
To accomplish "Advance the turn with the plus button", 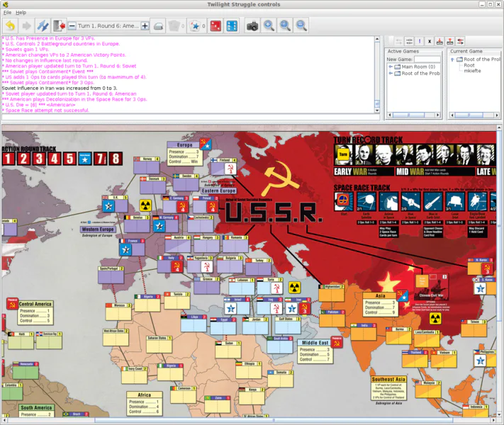I will point(145,25).
